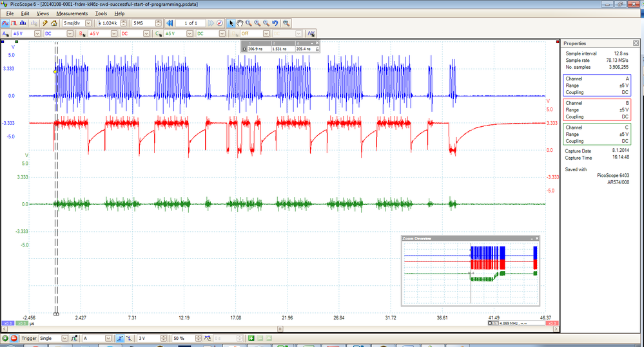Screen dimensions: 644x347
Task: Open Channel A options button
Action: coord(5,33)
